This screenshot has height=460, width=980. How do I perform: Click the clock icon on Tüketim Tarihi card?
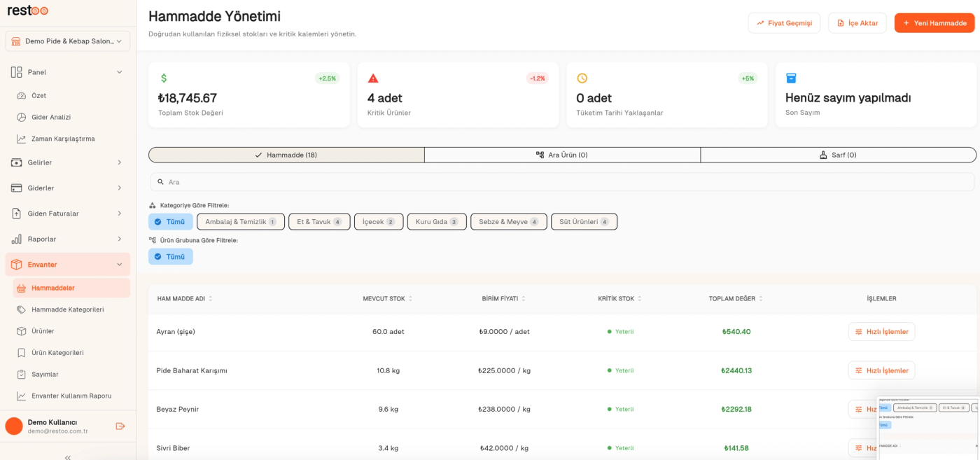pyautogui.click(x=582, y=78)
